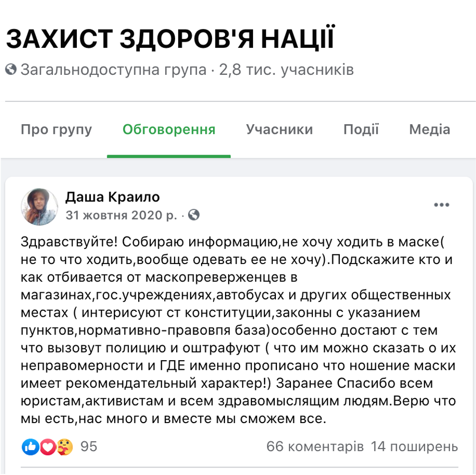
Task: Open the three-dot post options menu
Action: [442, 205]
